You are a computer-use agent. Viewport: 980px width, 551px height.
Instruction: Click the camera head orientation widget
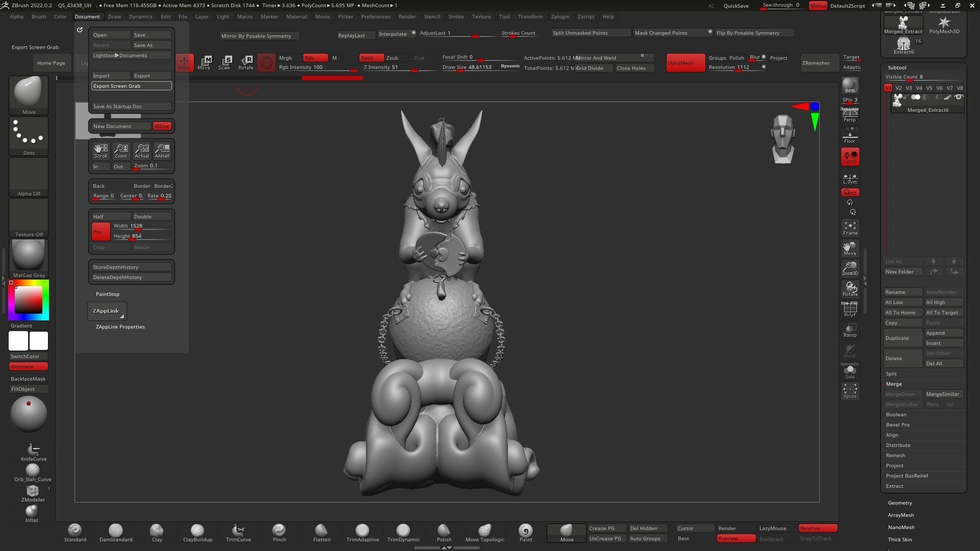(782, 139)
